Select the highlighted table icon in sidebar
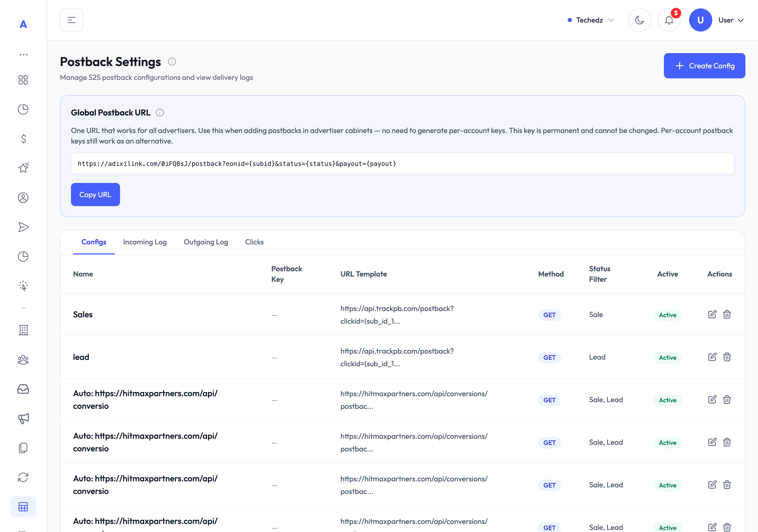758x532 pixels. (x=23, y=507)
